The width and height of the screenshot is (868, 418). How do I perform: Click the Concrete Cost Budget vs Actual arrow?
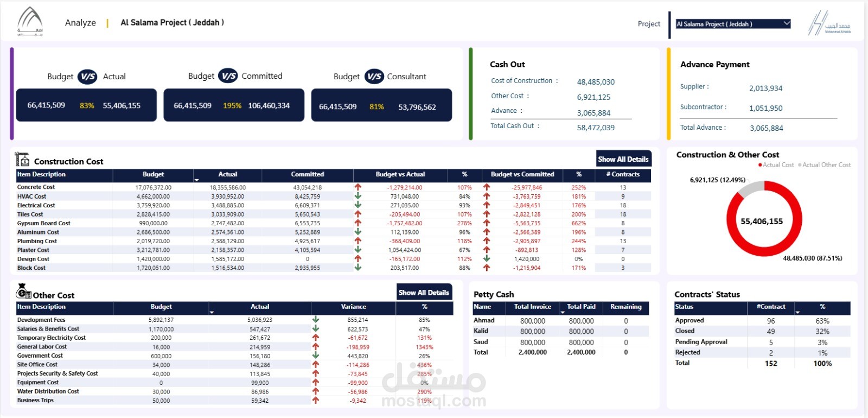click(358, 187)
